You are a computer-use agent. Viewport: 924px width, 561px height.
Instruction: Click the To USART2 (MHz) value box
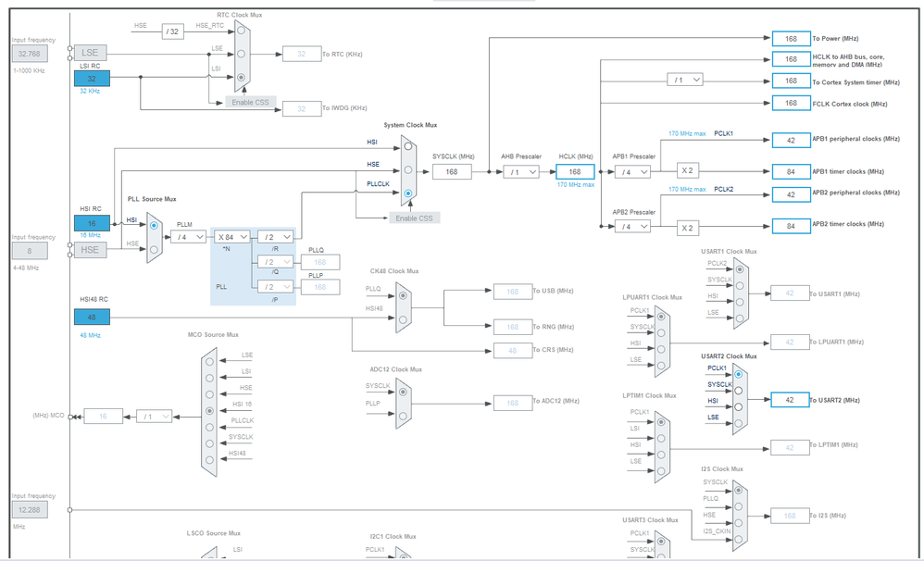[790, 400]
